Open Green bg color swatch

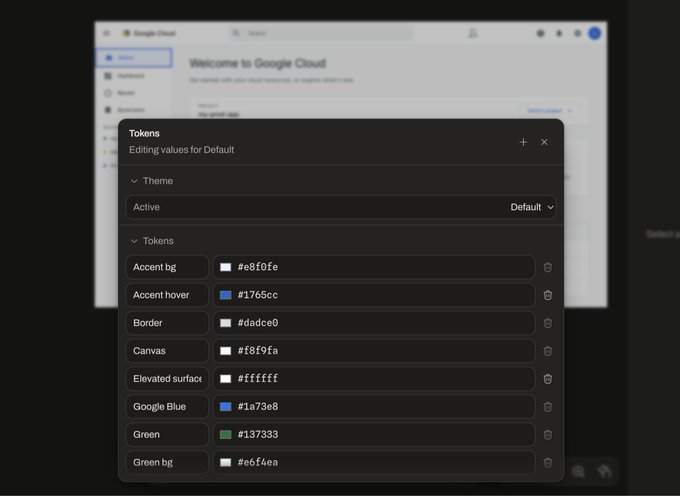point(226,463)
